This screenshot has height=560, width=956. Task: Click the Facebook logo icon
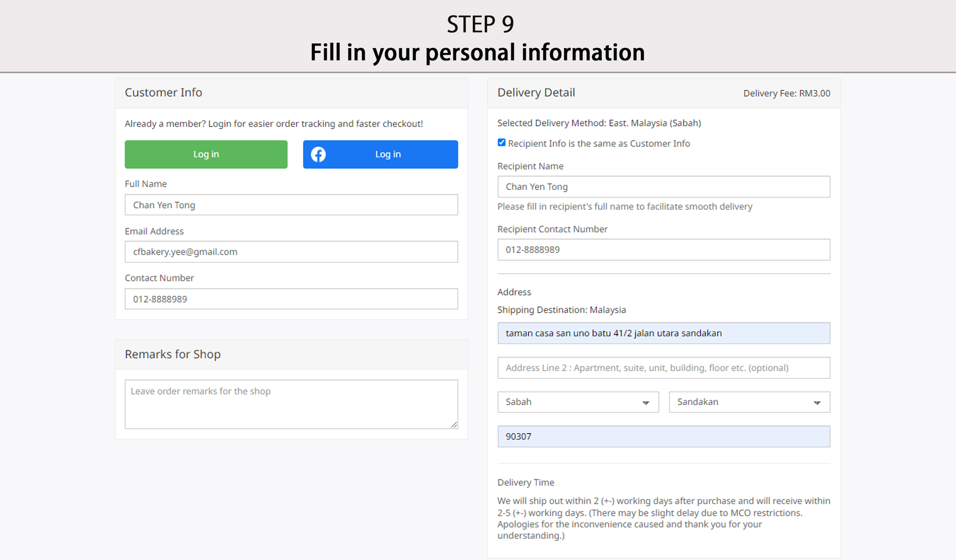pos(318,154)
